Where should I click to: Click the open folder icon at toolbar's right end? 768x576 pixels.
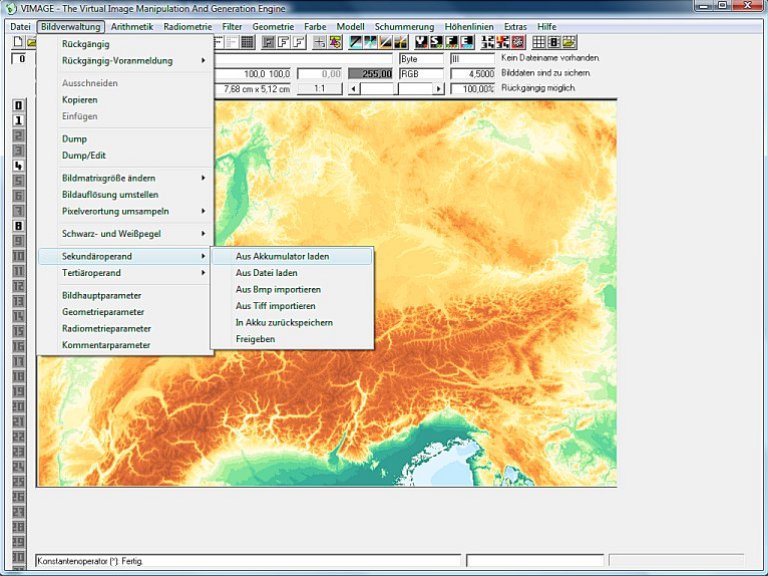click(x=569, y=42)
